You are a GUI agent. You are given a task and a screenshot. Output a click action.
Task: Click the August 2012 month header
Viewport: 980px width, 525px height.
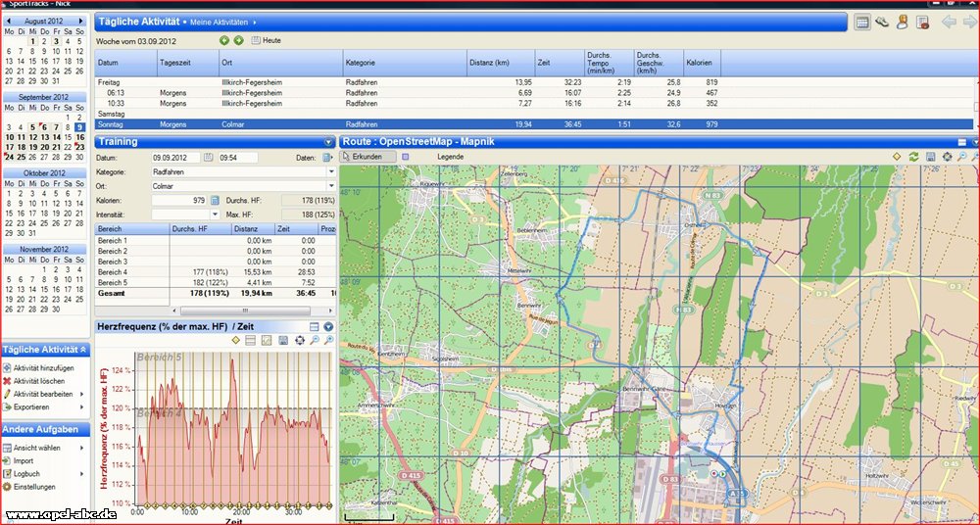pos(44,22)
